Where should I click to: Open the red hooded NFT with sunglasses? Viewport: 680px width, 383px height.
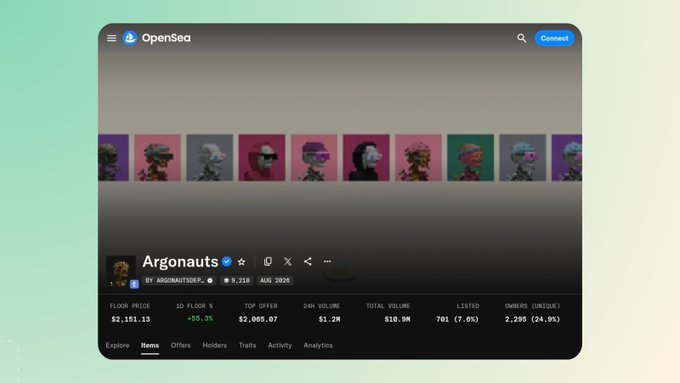(262, 157)
